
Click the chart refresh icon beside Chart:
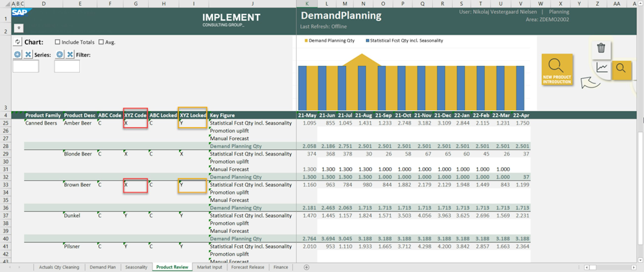(17, 42)
